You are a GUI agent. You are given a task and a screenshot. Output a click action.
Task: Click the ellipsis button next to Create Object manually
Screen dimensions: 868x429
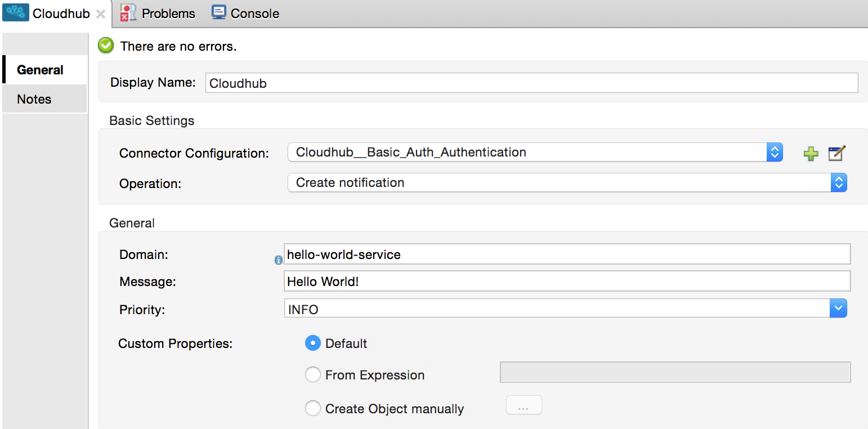coord(524,405)
